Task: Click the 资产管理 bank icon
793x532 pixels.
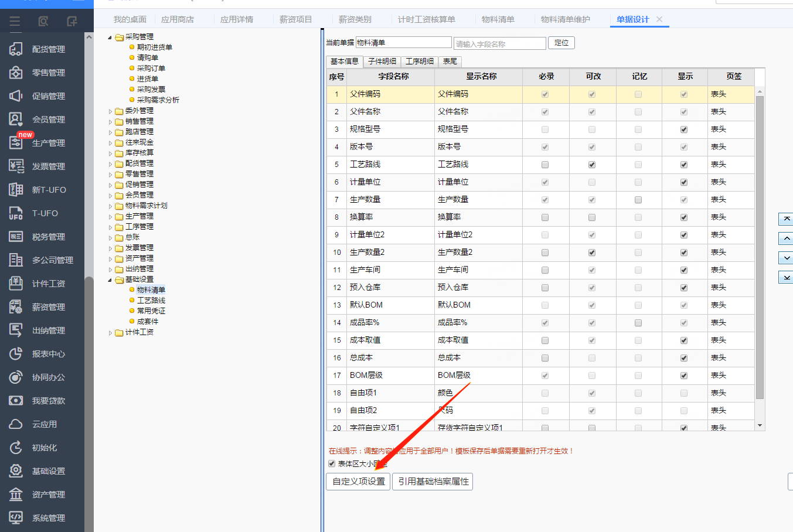Action: [x=16, y=495]
